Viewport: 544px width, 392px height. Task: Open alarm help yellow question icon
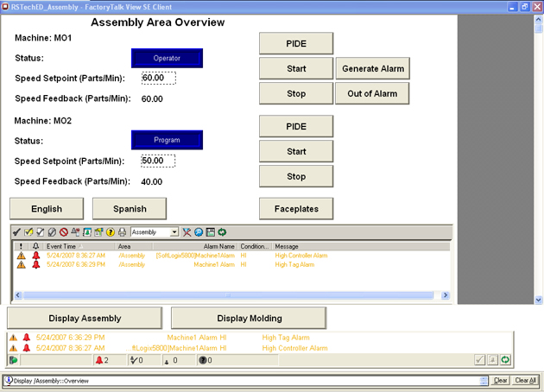click(x=111, y=232)
